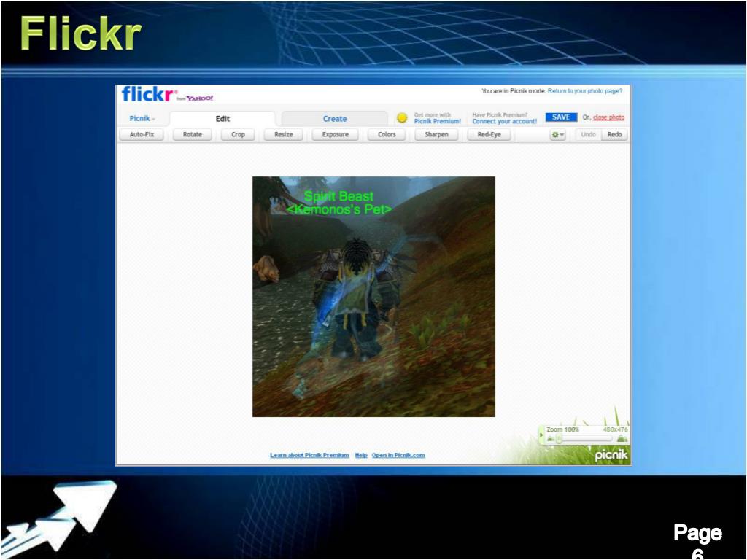
Task: Click the large mountain zoom-in icon
Action: pos(622,438)
